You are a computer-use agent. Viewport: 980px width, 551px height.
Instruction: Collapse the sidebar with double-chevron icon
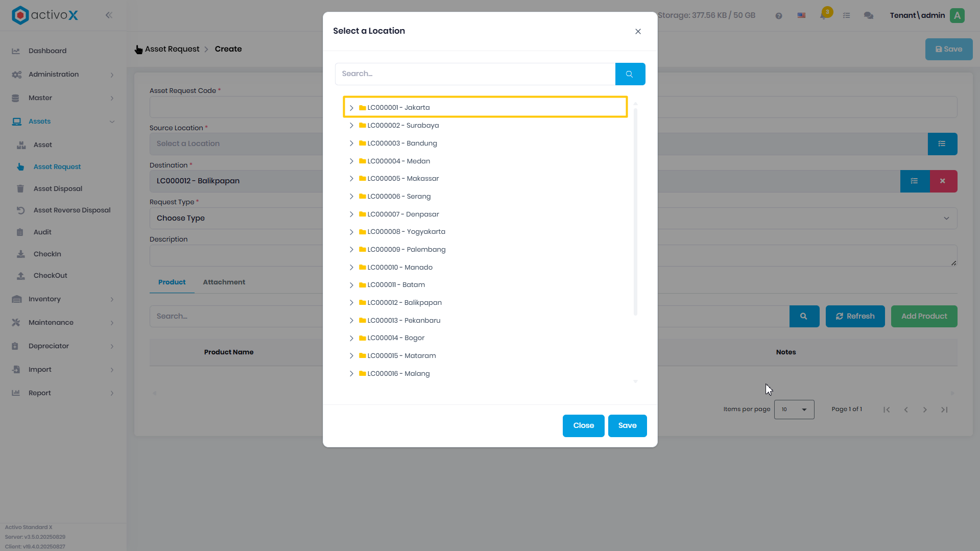[x=109, y=15]
